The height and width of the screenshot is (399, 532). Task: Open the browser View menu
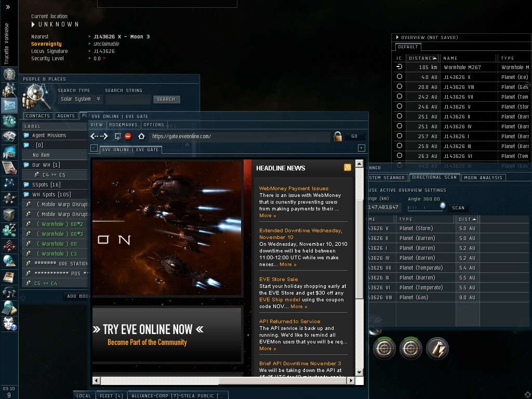pyautogui.click(x=97, y=125)
